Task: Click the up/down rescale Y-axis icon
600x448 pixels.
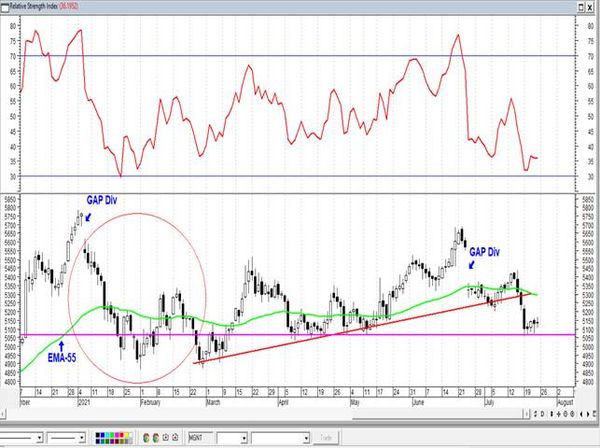Action: (535, 414)
